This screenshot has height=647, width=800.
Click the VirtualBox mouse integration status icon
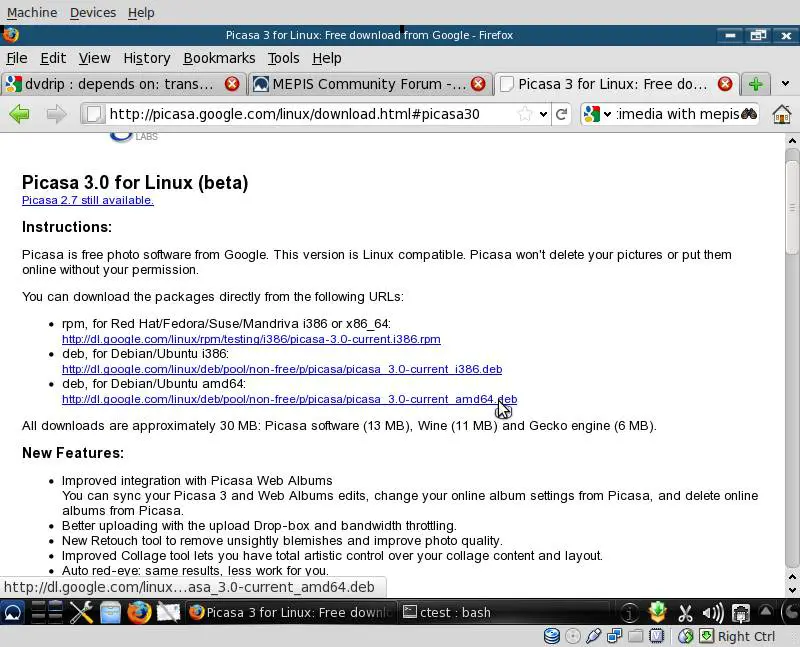coord(686,636)
